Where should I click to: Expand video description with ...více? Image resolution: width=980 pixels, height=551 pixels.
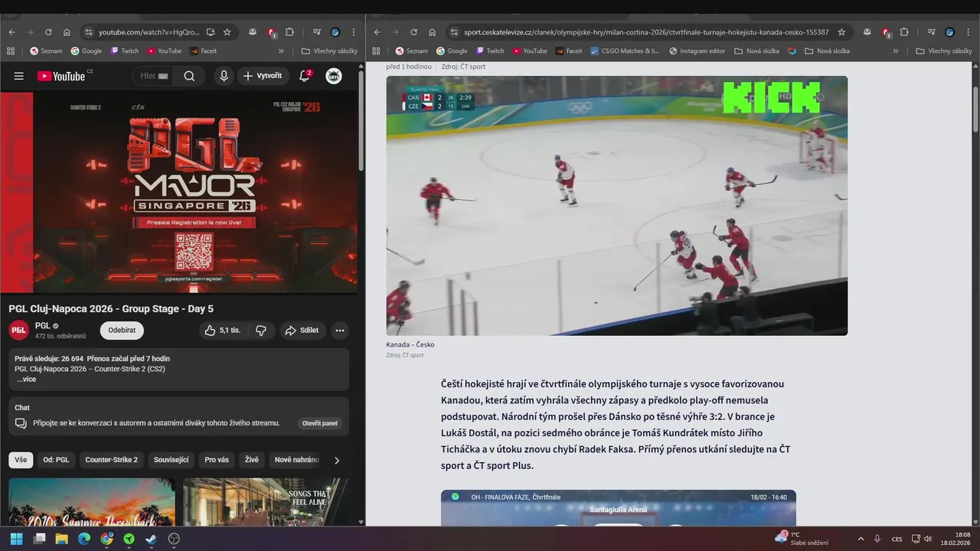(27, 380)
